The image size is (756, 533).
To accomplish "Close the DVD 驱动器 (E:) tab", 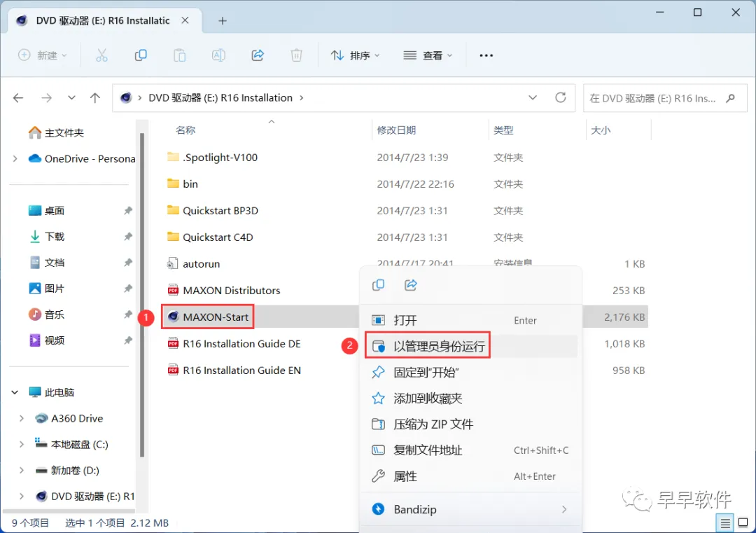I will tap(185, 21).
